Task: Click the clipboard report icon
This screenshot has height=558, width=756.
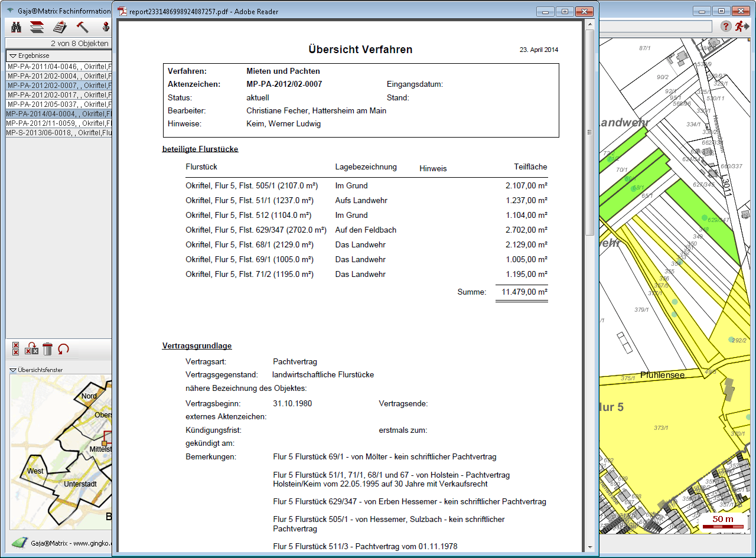Action: [x=60, y=27]
